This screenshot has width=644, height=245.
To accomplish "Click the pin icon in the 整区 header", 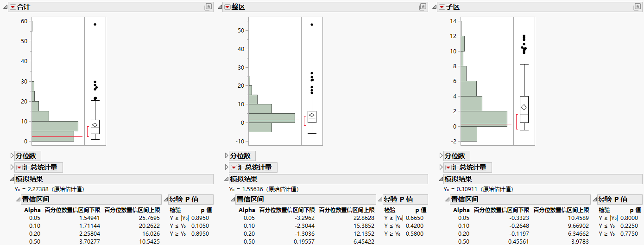I will pyautogui.click(x=423, y=7).
